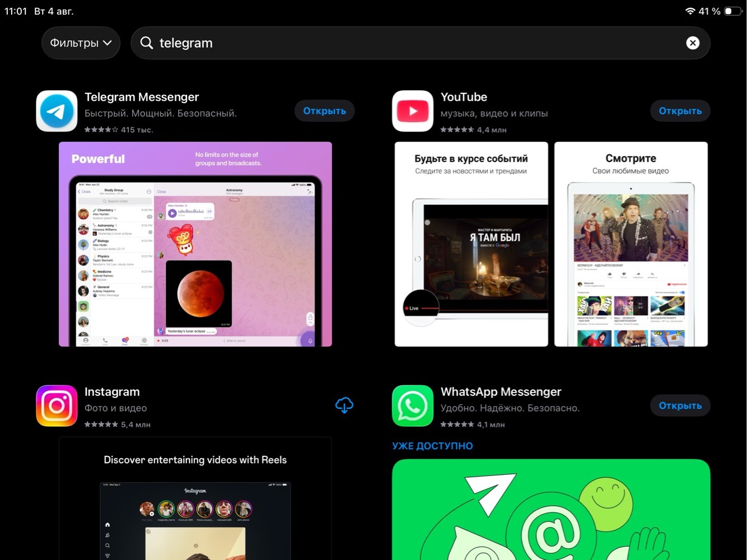The height and width of the screenshot is (560, 747).
Task: Tap the Instagram app icon
Action: tap(57, 406)
